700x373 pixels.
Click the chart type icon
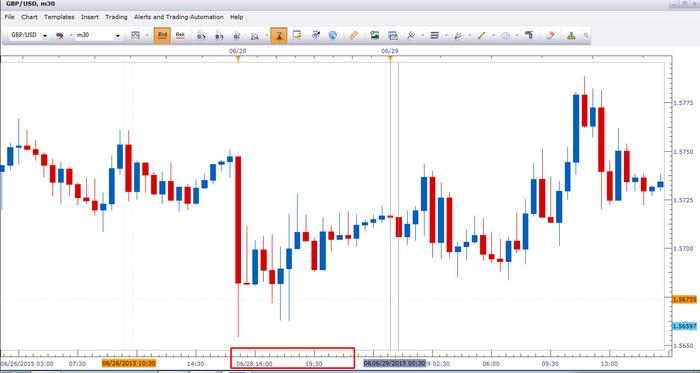pos(135,35)
